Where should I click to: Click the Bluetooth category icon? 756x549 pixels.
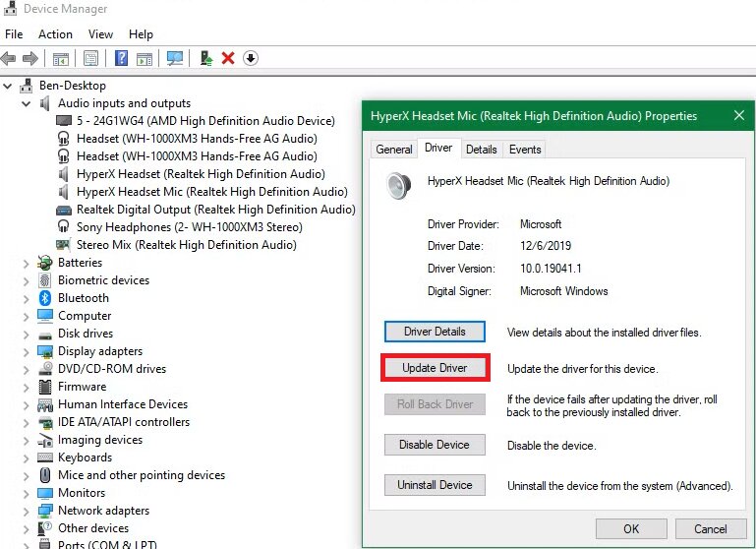[45, 298]
